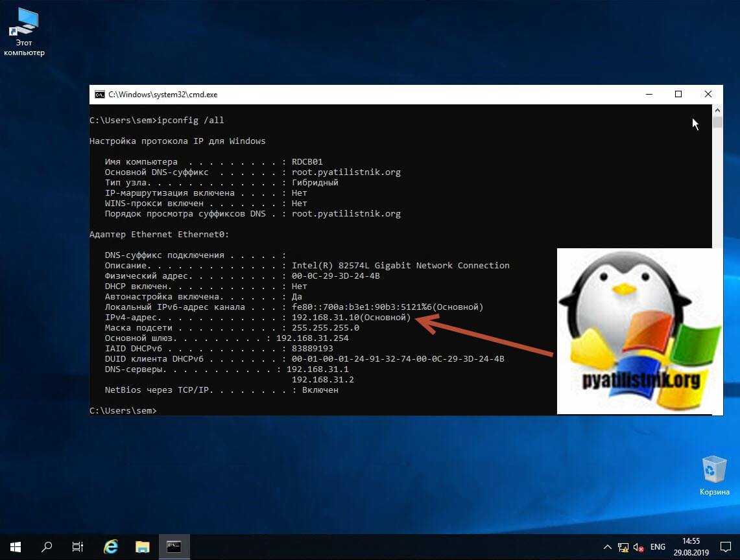Minimize the cmd.exe window
740x560 pixels.
click(649, 95)
